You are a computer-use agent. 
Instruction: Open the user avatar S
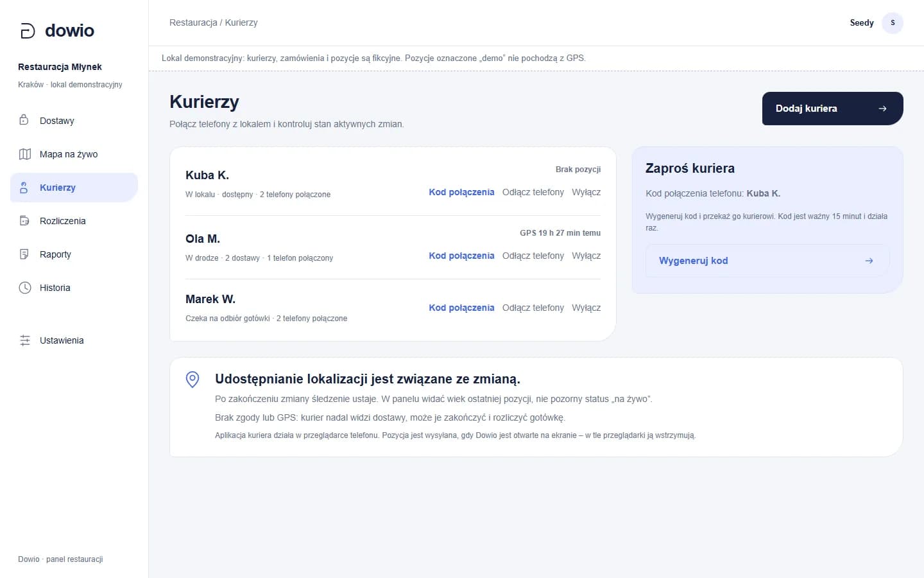pos(893,22)
